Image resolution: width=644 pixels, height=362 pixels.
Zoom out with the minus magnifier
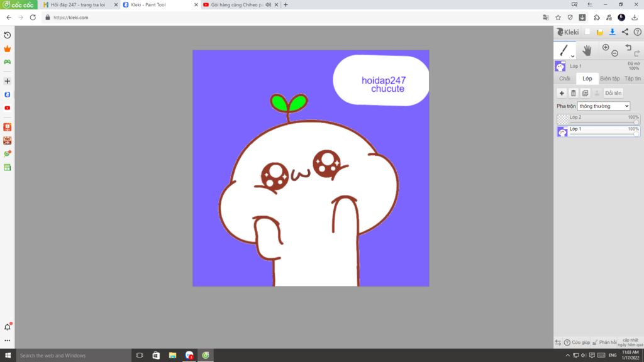[x=614, y=53]
